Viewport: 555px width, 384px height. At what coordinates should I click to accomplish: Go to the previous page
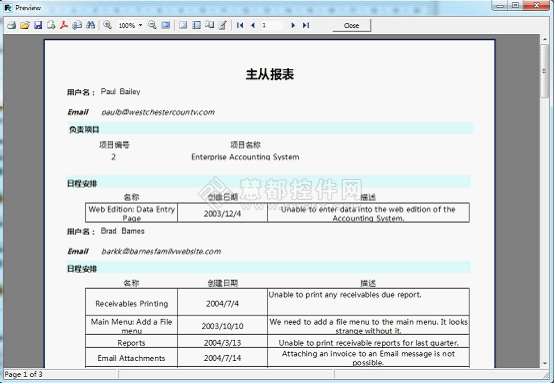coord(253,25)
